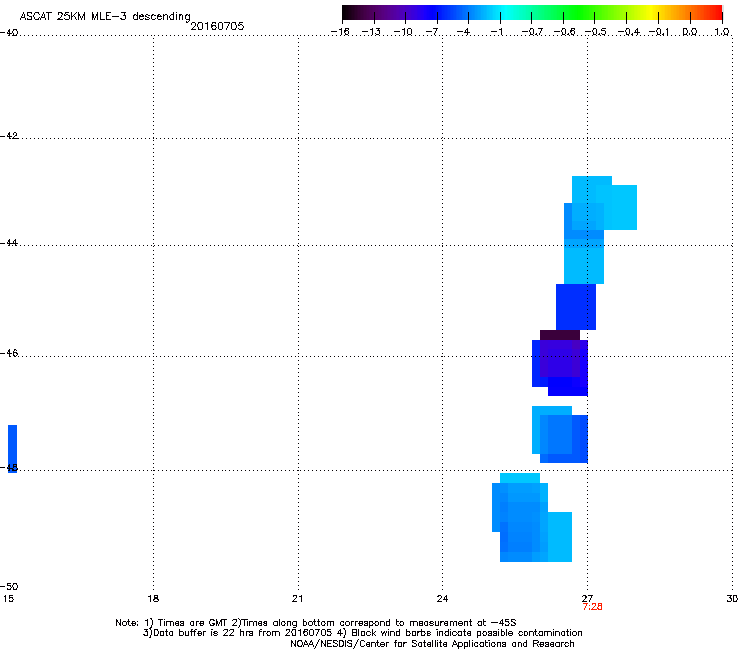Click the -0.7 label on the color scale
This screenshot has height=650, width=740.
(x=532, y=32)
